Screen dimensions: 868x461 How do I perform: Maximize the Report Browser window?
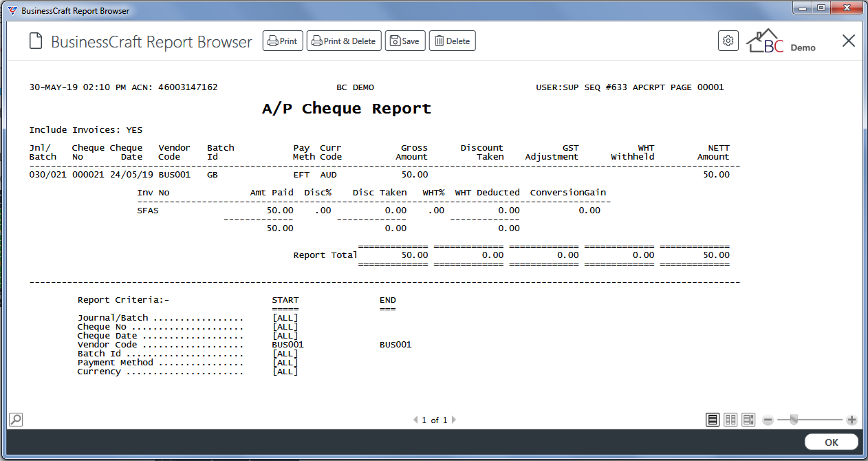pos(821,8)
